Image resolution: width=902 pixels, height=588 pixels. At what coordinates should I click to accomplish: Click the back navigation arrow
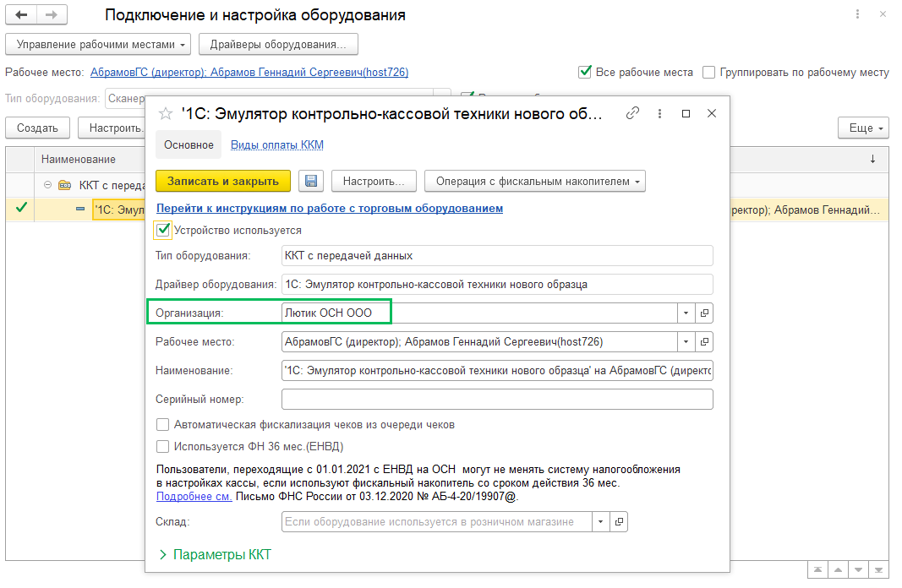point(21,15)
